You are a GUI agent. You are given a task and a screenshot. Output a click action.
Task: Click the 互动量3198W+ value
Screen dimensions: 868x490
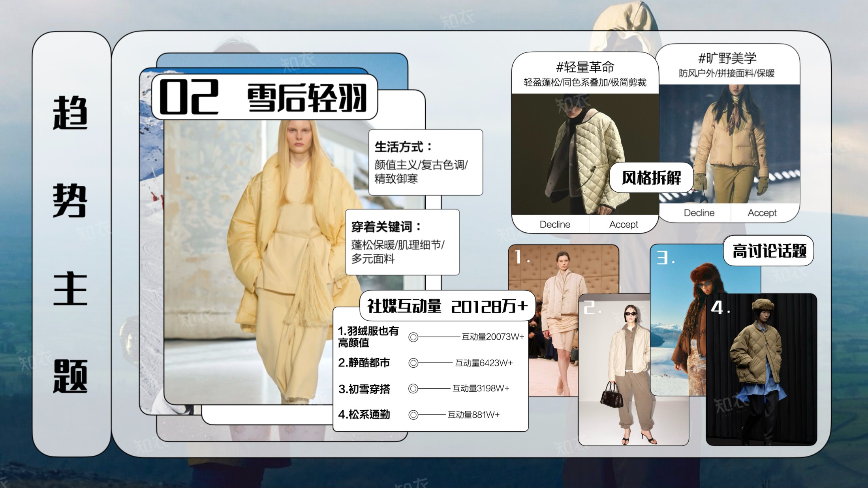click(481, 389)
